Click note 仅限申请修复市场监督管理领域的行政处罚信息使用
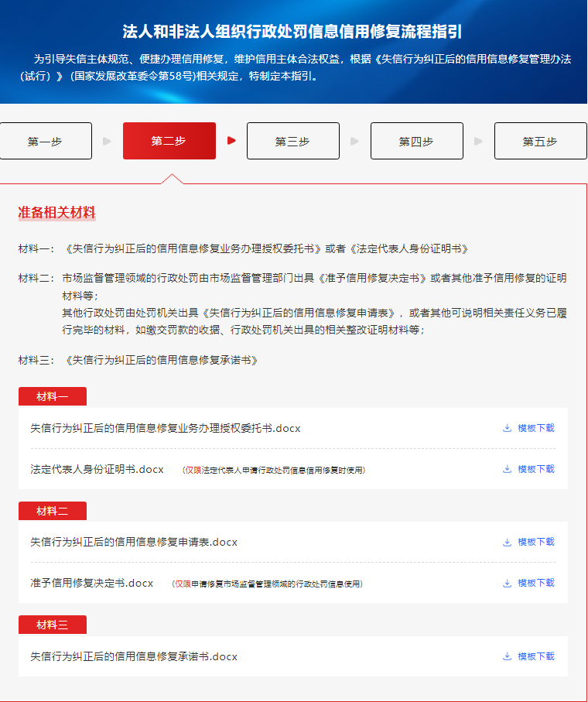Screen dimensions: 588x702 click(268, 584)
